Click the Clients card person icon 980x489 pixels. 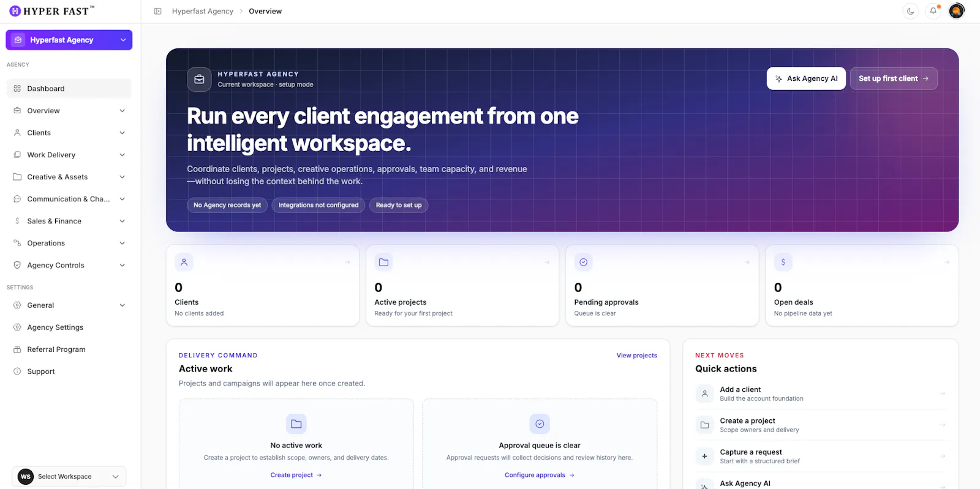[x=184, y=262]
